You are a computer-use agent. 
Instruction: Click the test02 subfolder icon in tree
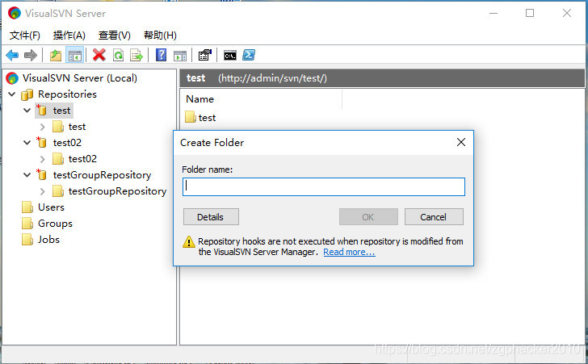58,158
